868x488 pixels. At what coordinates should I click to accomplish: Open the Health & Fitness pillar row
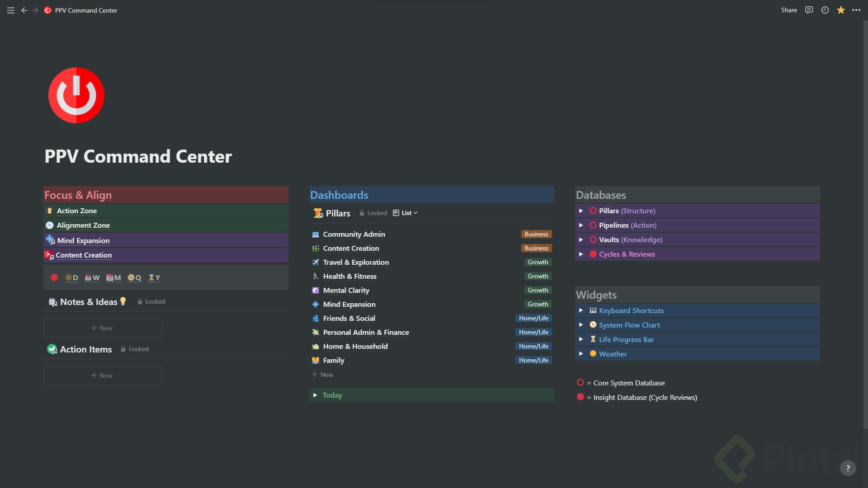pyautogui.click(x=431, y=276)
